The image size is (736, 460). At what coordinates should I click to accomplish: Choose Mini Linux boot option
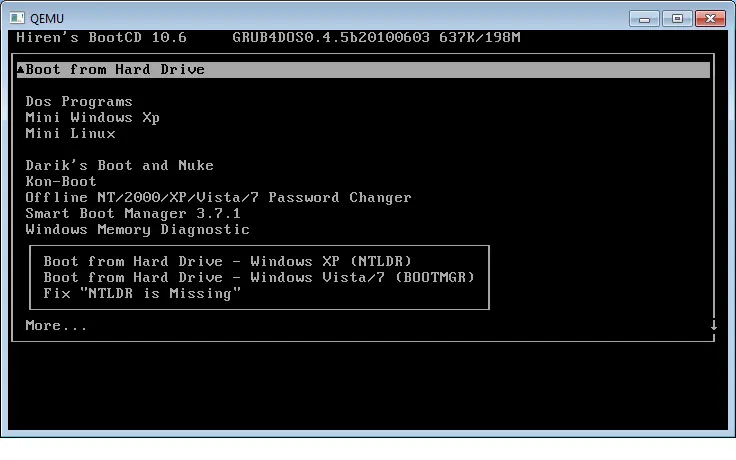[70, 133]
